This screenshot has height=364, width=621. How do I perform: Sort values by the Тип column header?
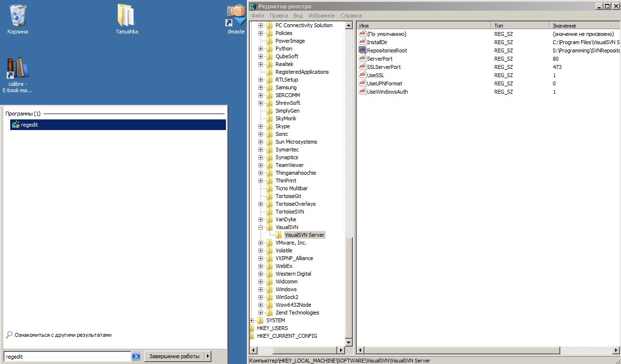click(x=520, y=25)
